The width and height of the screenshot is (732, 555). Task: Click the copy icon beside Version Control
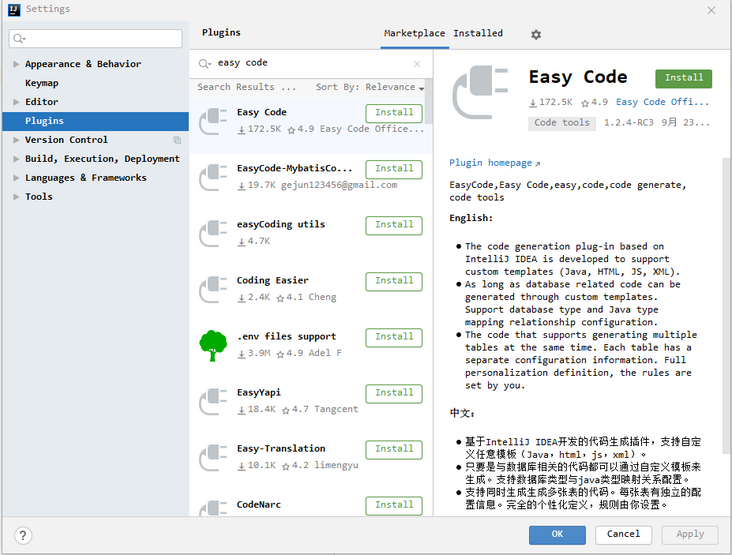(x=177, y=140)
